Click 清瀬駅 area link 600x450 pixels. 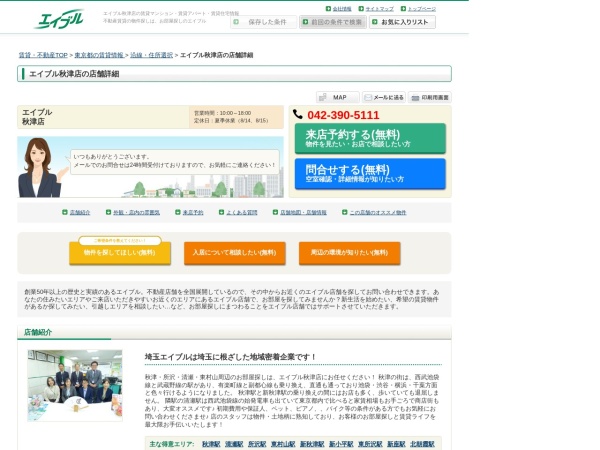click(x=234, y=444)
